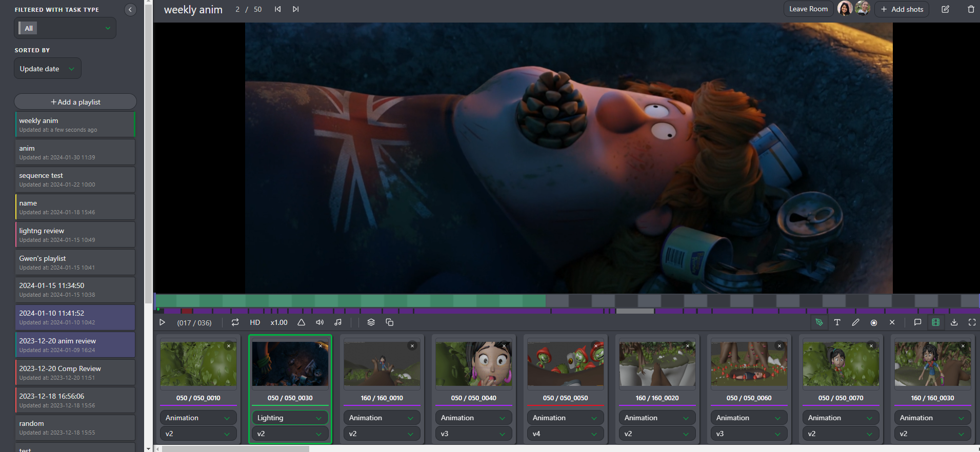Open the comments panel icon

(917, 322)
